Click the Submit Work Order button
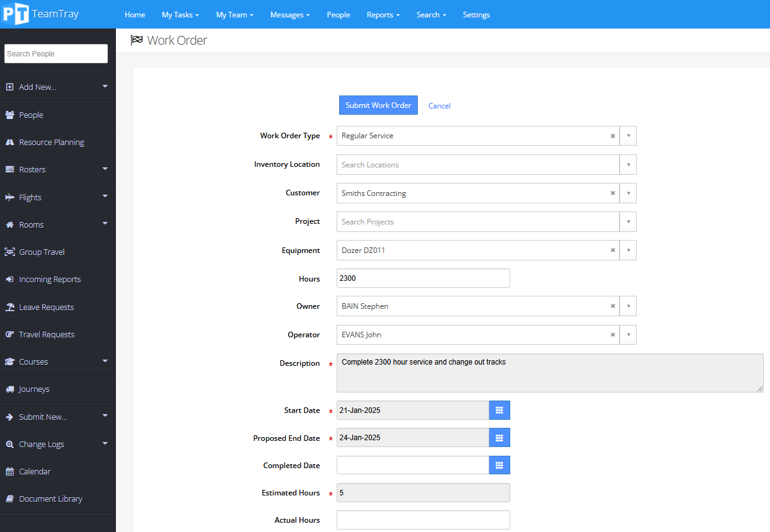Image resolution: width=770 pixels, height=532 pixels. [x=378, y=105]
